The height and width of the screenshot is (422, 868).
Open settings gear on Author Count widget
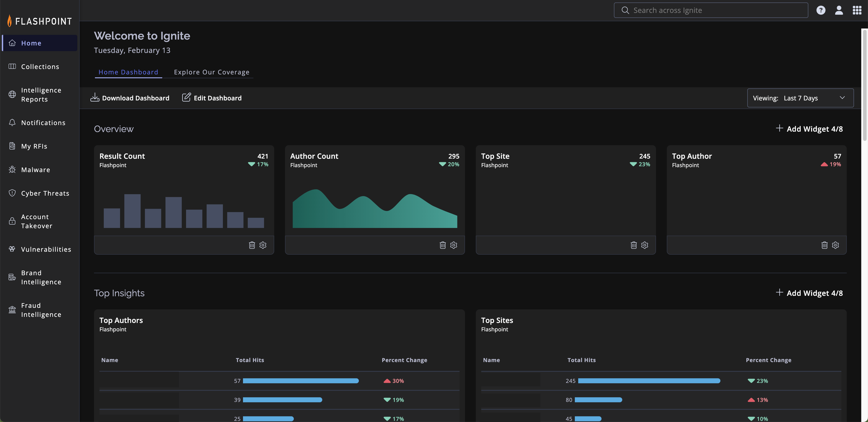[453, 245]
